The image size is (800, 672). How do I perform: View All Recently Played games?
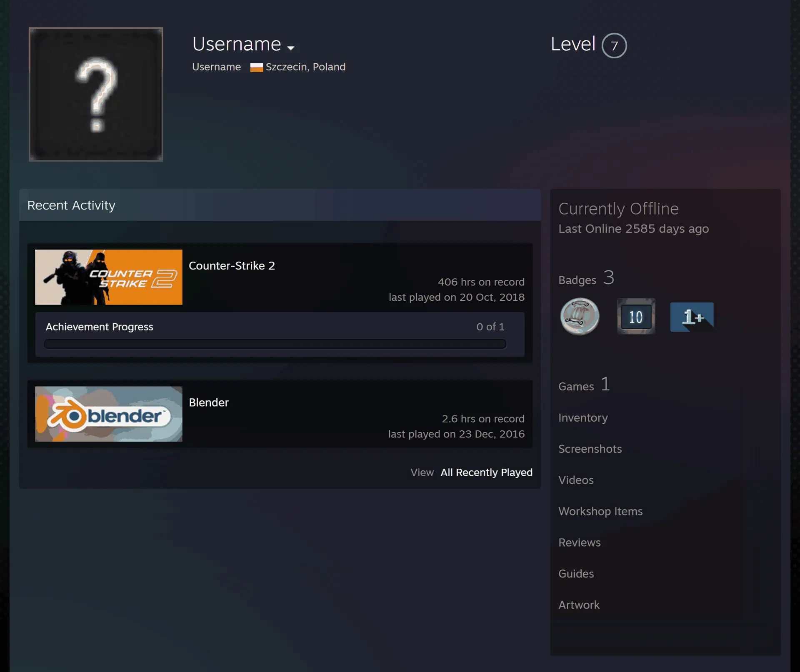486,472
